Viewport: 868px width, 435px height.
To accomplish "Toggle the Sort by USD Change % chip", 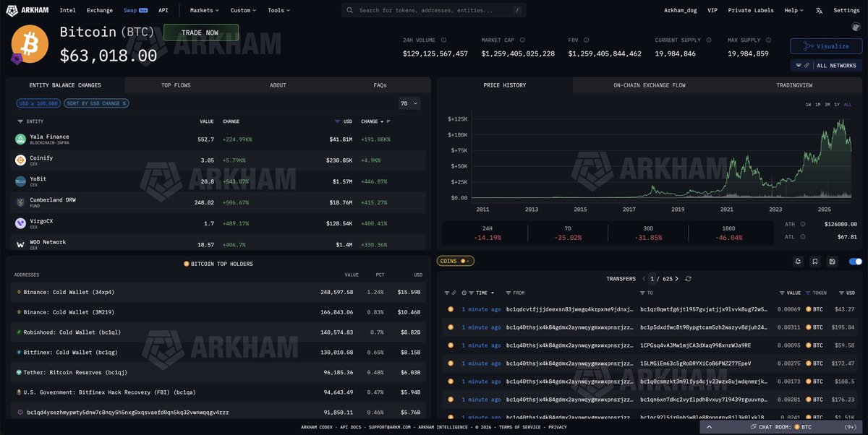I will pos(96,103).
